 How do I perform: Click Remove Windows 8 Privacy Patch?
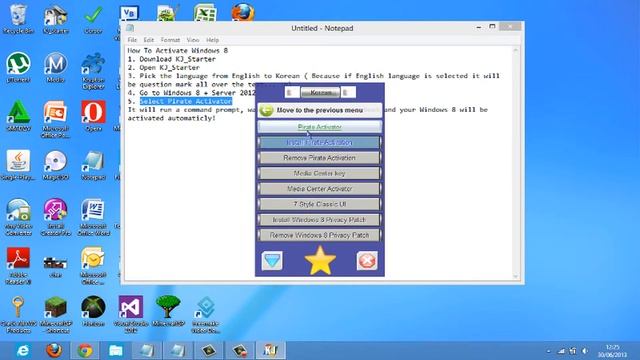pos(320,236)
